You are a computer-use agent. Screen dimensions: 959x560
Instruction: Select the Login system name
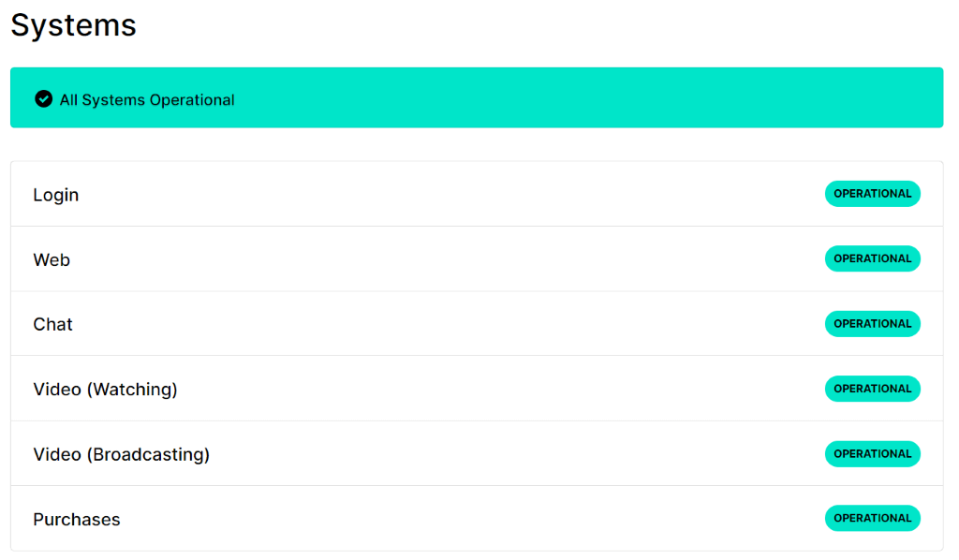pyautogui.click(x=56, y=195)
